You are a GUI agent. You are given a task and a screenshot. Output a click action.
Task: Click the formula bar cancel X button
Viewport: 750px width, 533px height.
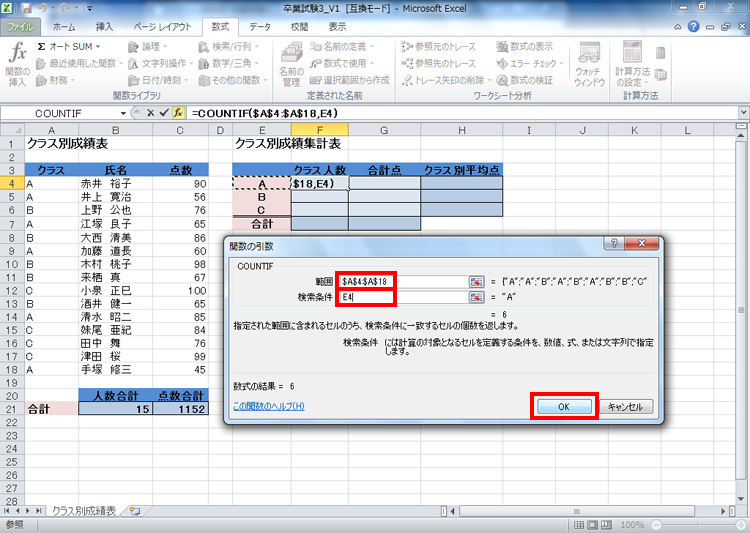click(151, 113)
